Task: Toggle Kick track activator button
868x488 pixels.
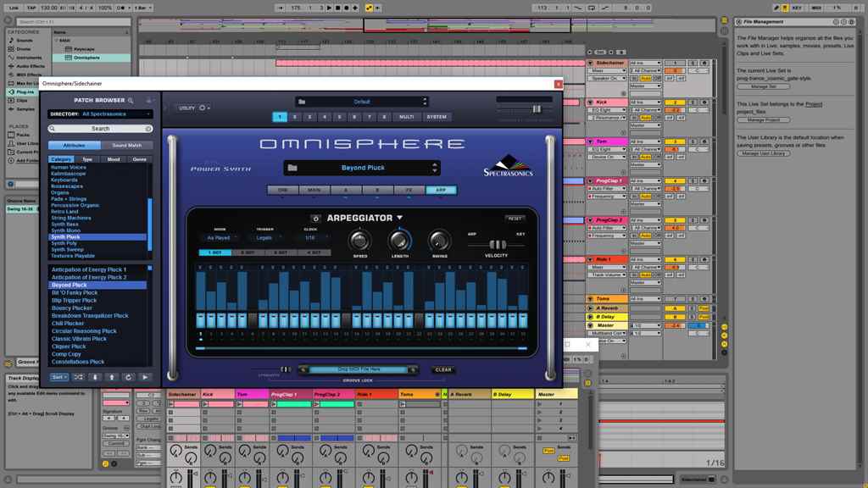Action: [674, 103]
